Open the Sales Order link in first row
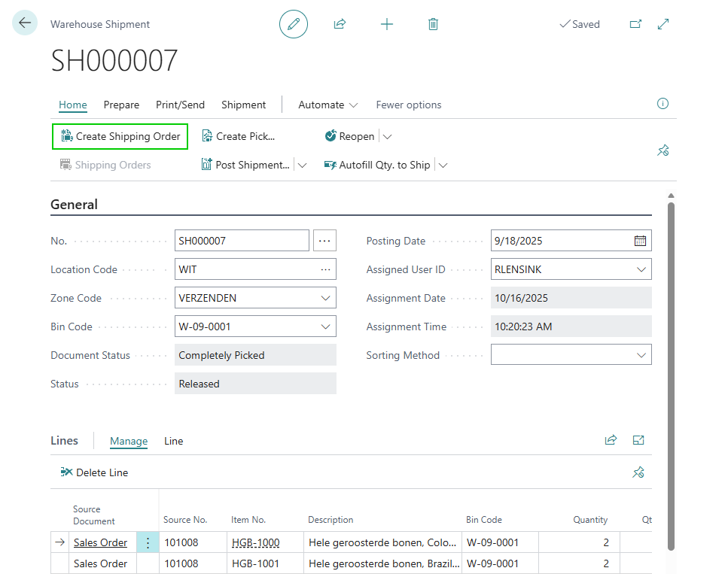The image size is (728, 574). [x=100, y=542]
